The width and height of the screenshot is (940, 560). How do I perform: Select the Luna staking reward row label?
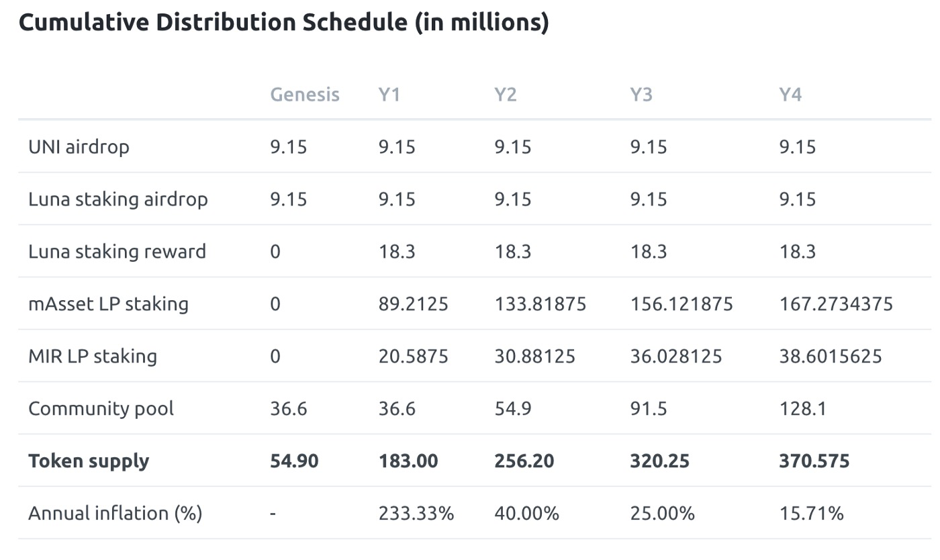[x=117, y=251]
